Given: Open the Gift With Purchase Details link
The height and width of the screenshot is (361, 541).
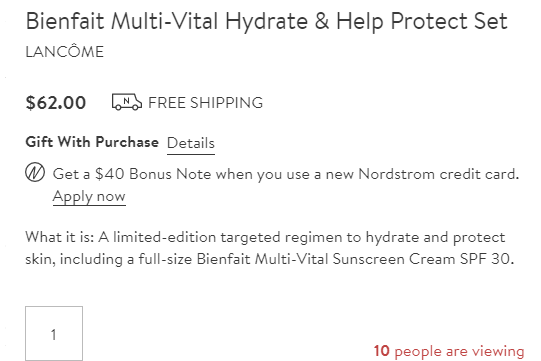Looking at the screenshot, I should point(191,143).
